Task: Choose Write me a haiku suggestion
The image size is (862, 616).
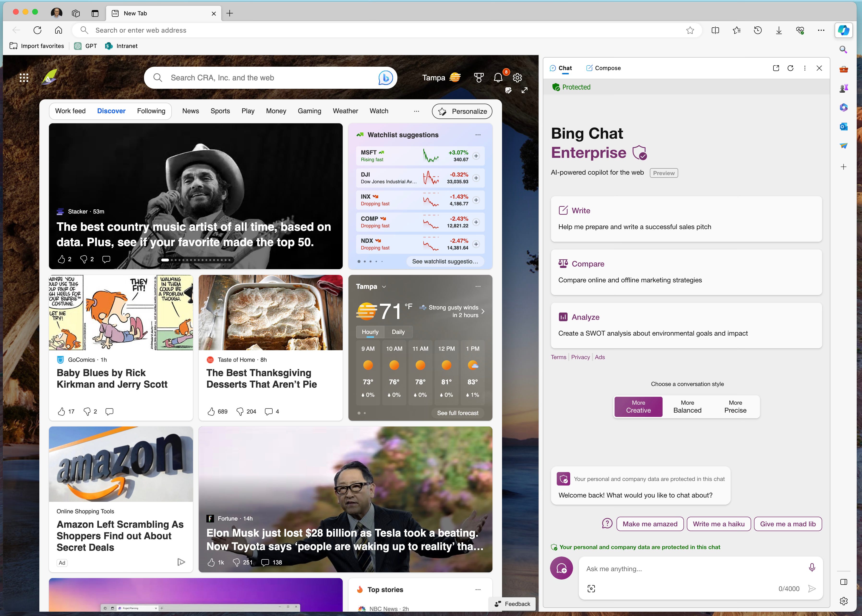Action: click(x=718, y=524)
